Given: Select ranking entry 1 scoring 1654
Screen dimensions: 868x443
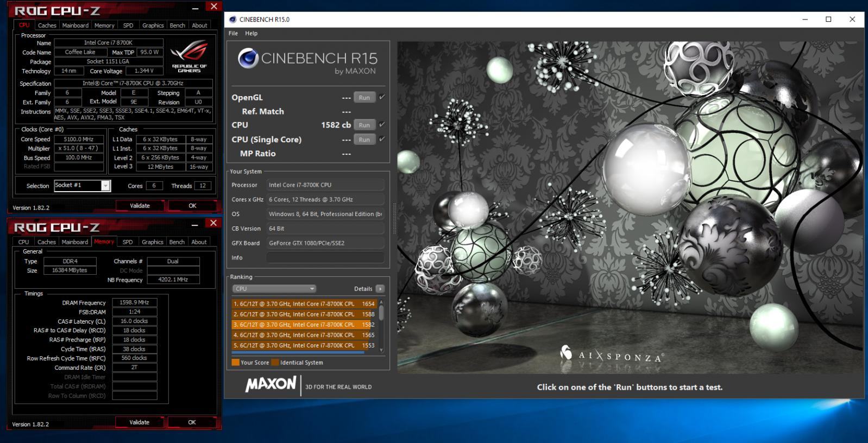Looking at the screenshot, I should (x=304, y=304).
